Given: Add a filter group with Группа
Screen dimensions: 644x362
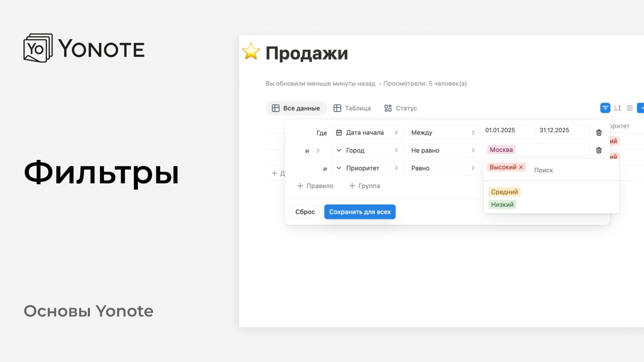Looking at the screenshot, I should [364, 186].
